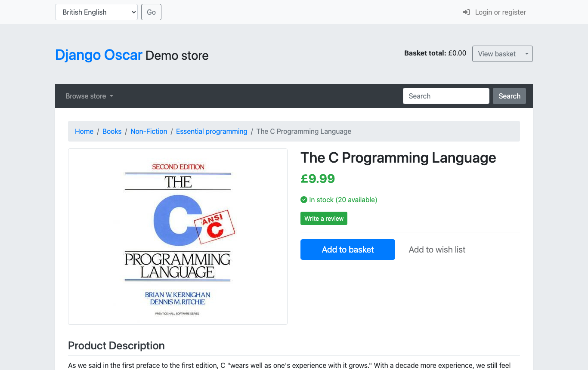Click the £9.99 price text
Screen dimensions: 588x370
pos(318,179)
